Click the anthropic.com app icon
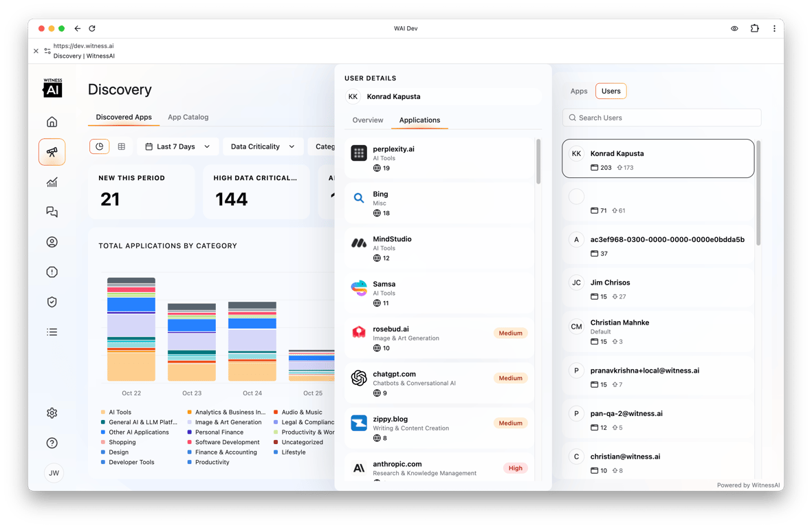 [359, 468]
